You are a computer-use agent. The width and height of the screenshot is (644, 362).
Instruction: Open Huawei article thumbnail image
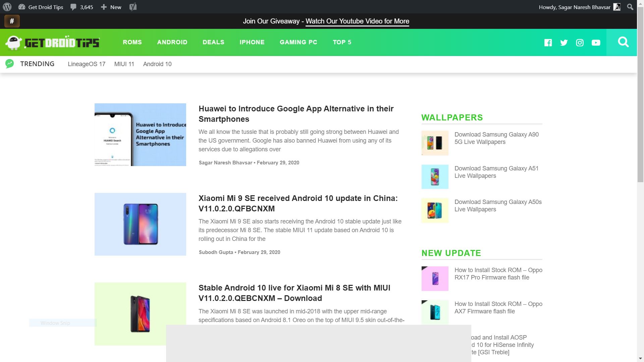[x=140, y=135]
